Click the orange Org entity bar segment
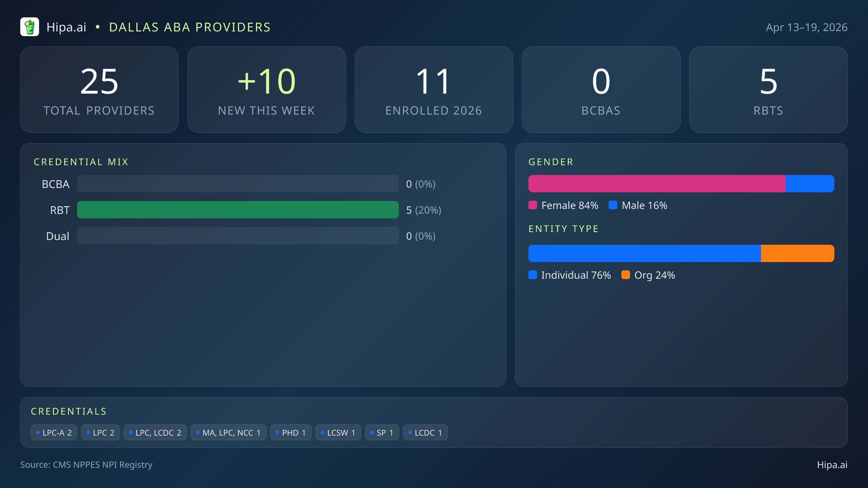Viewport: 868px width, 488px height. [797, 253]
